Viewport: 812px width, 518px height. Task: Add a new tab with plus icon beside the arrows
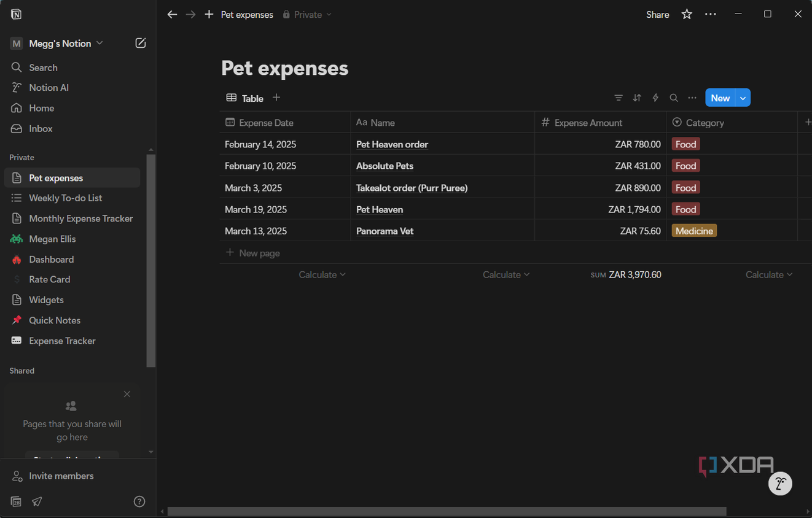pos(209,14)
